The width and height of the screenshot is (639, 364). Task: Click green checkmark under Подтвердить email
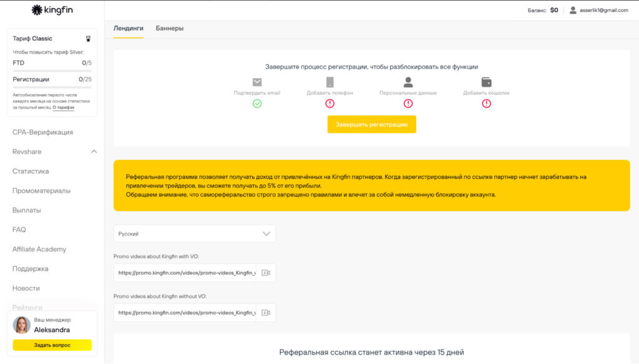click(x=256, y=103)
